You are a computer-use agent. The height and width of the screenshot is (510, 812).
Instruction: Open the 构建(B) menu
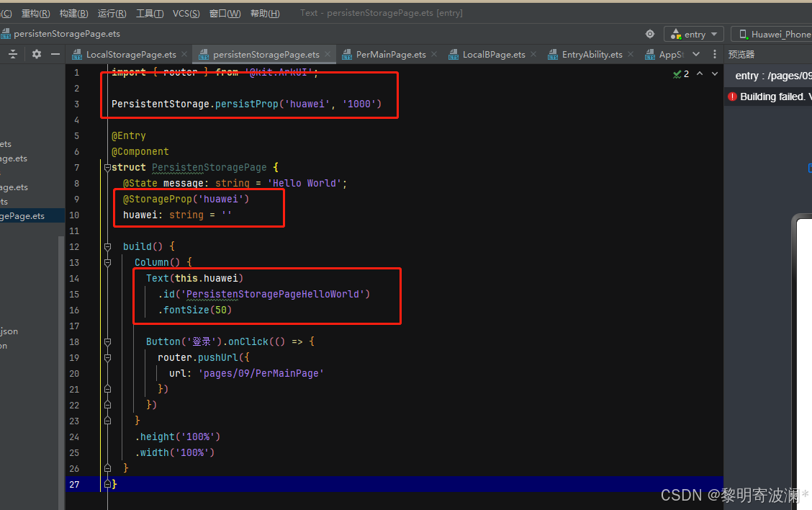[74, 13]
